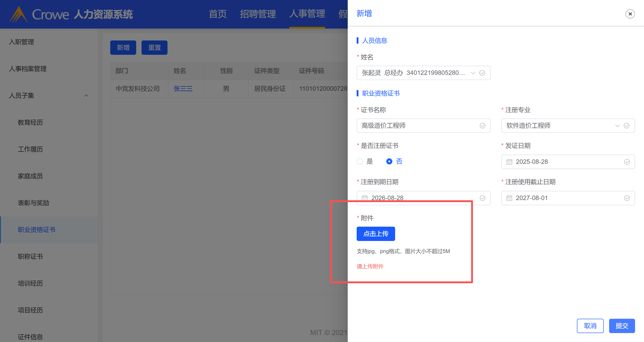Open the 姓名 dropdown selector
Viewport: 644px width, 342px height.
pyautogui.click(x=473, y=73)
